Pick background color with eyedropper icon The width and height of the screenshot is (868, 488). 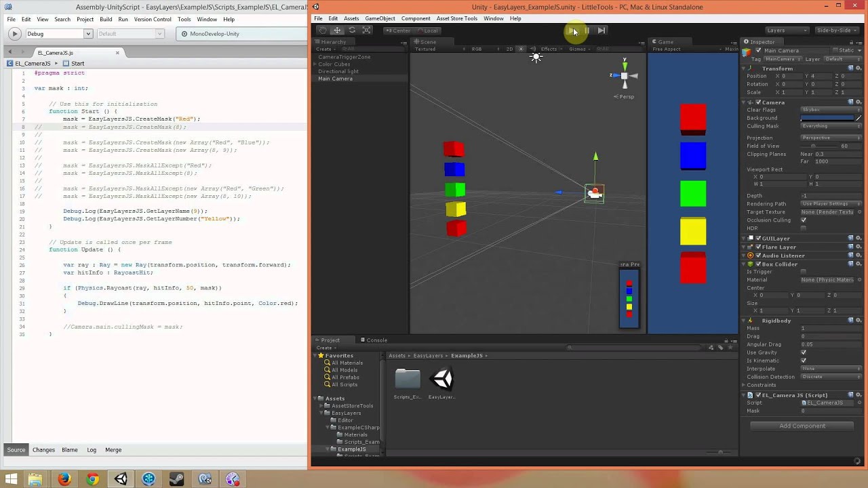(x=859, y=118)
